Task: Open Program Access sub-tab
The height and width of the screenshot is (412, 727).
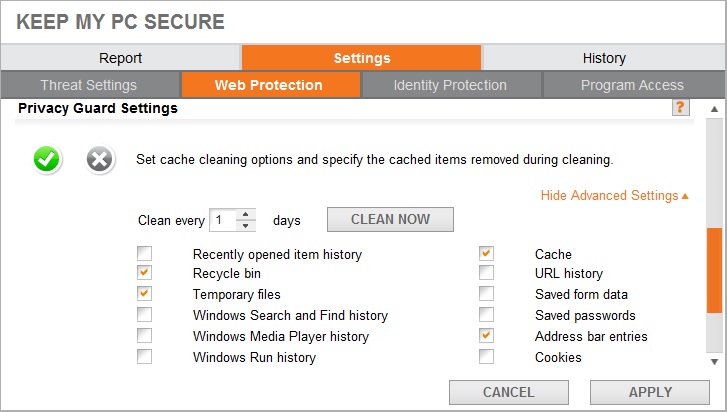Action: click(632, 85)
